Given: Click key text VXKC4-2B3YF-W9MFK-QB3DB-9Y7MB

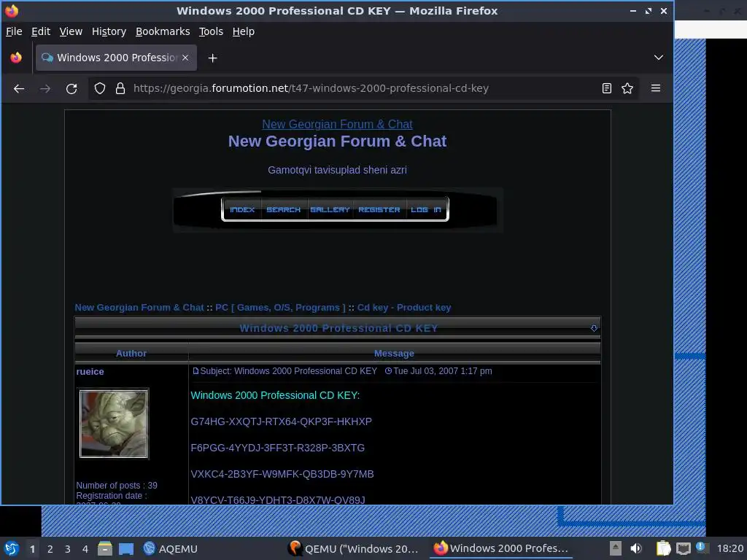Looking at the screenshot, I should (x=282, y=474).
